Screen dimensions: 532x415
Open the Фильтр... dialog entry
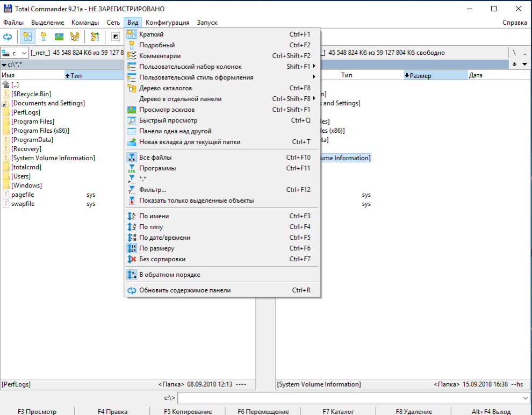[222, 190]
